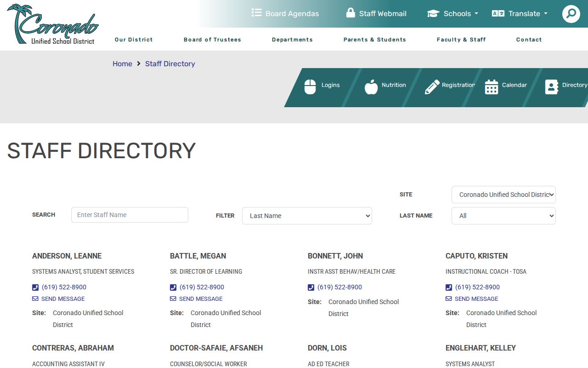588x368 pixels.
Task: Click the Translate language icon
Action: tap(498, 13)
